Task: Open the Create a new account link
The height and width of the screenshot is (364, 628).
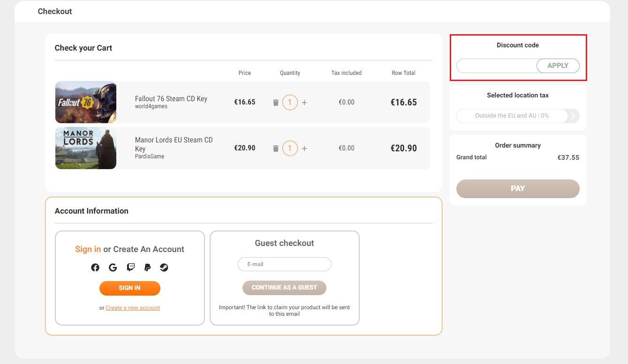Action: pos(133,308)
